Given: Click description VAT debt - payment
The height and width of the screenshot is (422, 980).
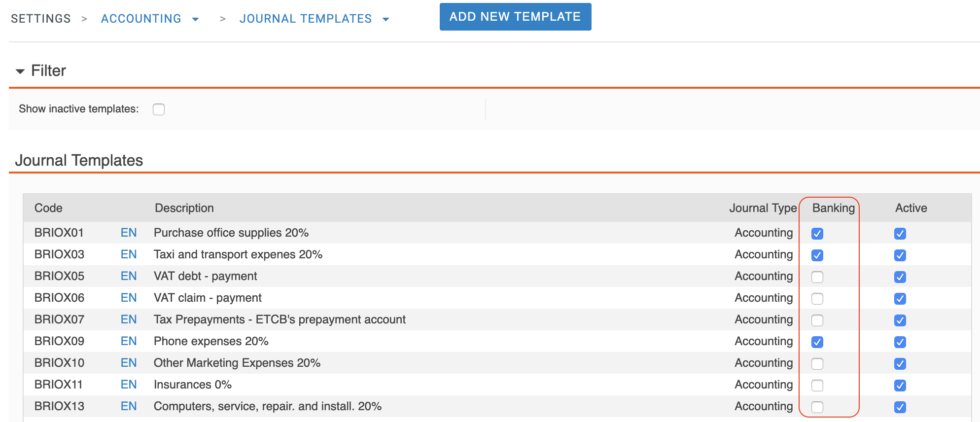Looking at the screenshot, I should coord(206,276).
